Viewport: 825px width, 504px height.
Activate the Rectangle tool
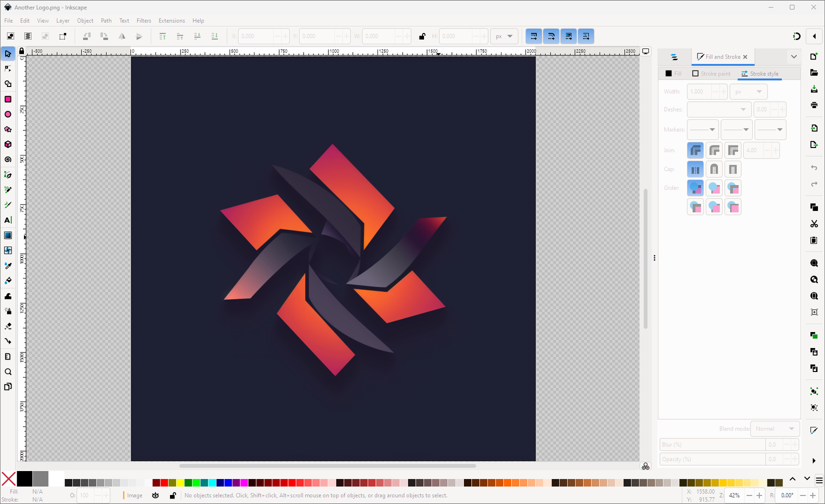click(8, 99)
